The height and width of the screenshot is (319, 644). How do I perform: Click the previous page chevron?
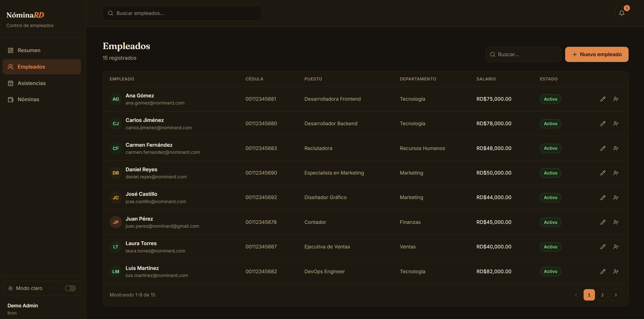click(576, 295)
